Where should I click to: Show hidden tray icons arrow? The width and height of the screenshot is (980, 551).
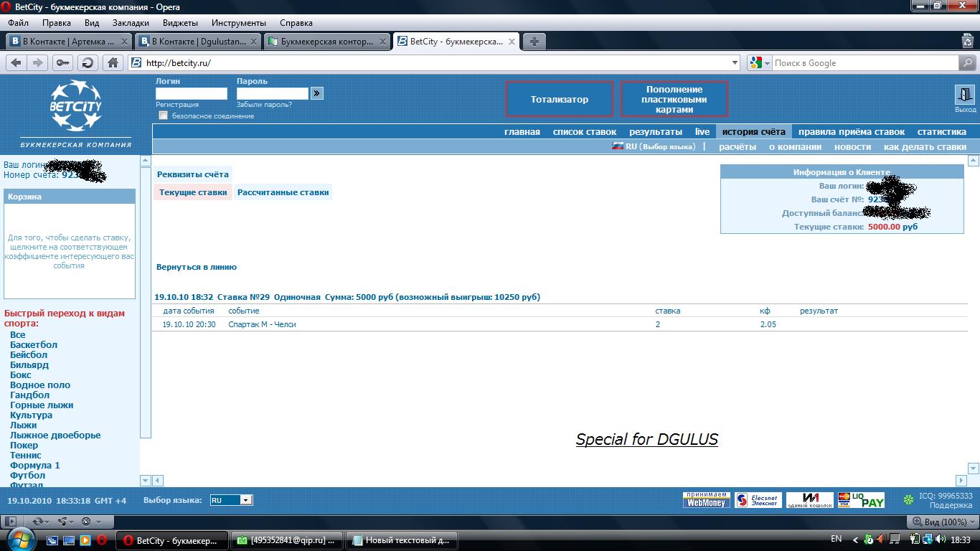(x=855, y=540)
